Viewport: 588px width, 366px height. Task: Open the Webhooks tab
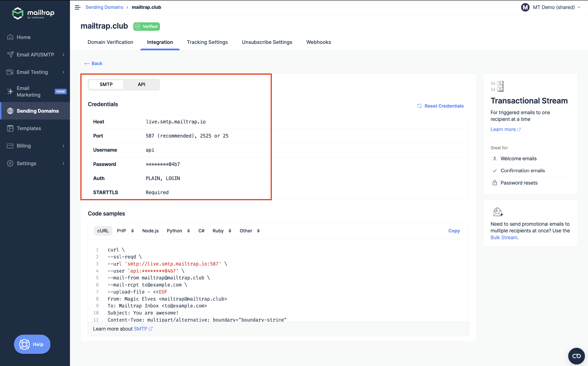tap(318, 42)
